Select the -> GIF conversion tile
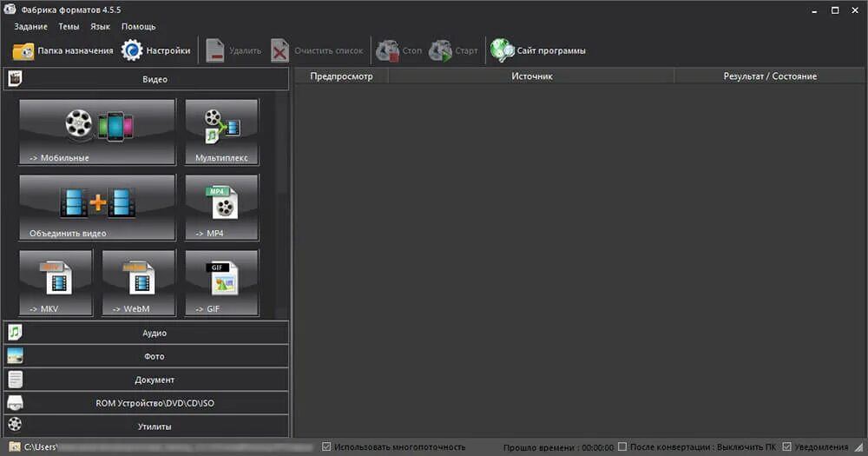The height and width of the screenshot is (456, 868). coord(221,282)
